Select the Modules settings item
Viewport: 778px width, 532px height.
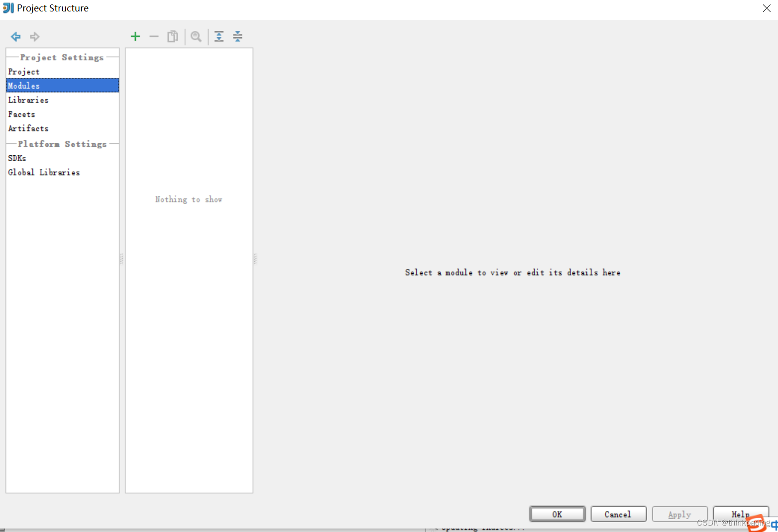(x=63, y=86)
